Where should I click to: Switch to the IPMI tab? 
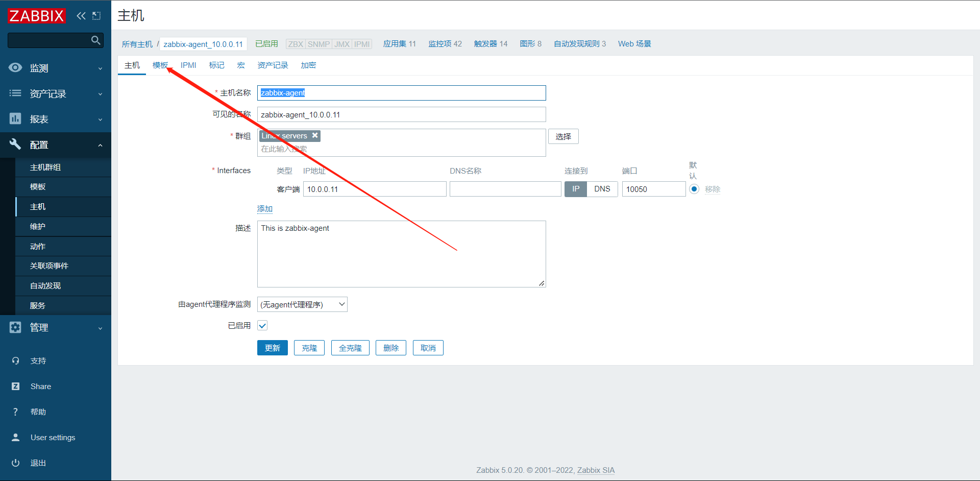(x=188, y=65)
